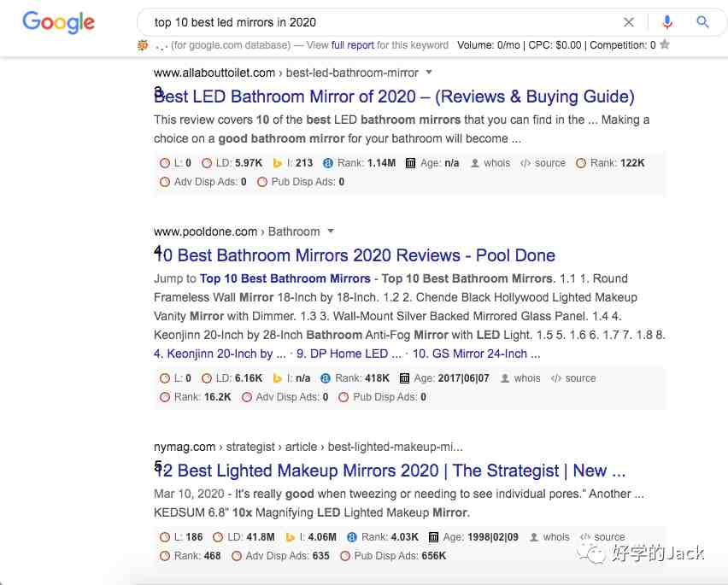Viewport: 728px width, 585px height.
Task: Click Adv Disp Ads: 0 under allabouttoilet.com
Action: [203, 182]
